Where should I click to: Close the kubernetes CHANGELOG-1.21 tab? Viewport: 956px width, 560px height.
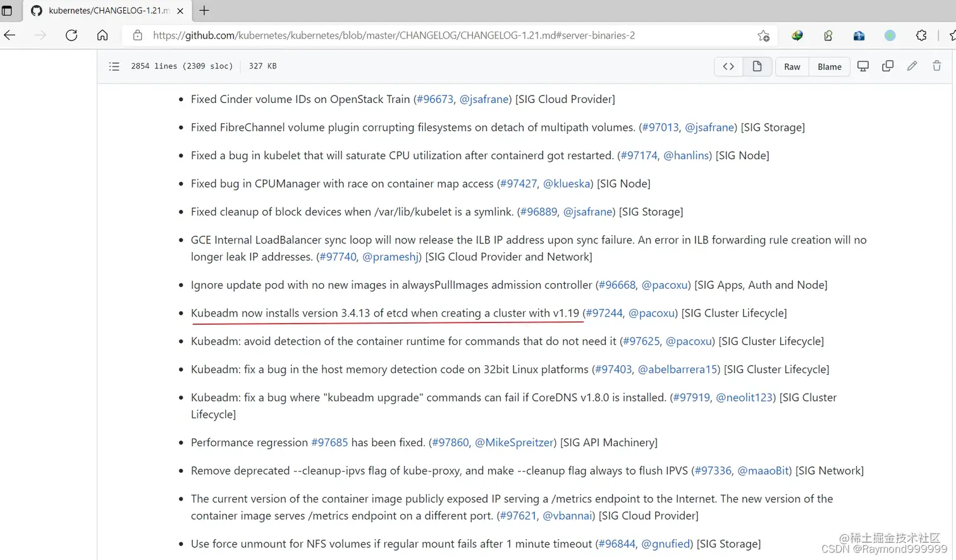tap(180, 11)
